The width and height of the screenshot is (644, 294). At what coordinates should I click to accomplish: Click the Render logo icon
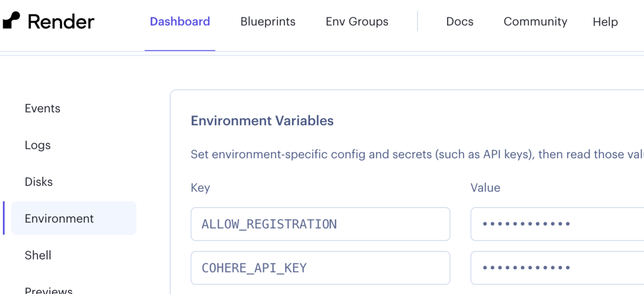point(11,21)
